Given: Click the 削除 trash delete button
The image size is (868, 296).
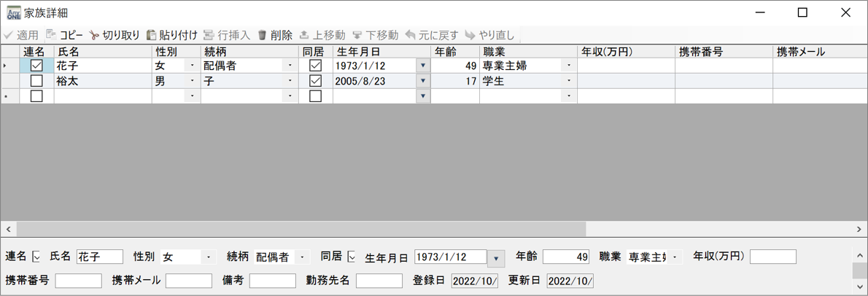Looking at the screenshot, I should [275, 36].
